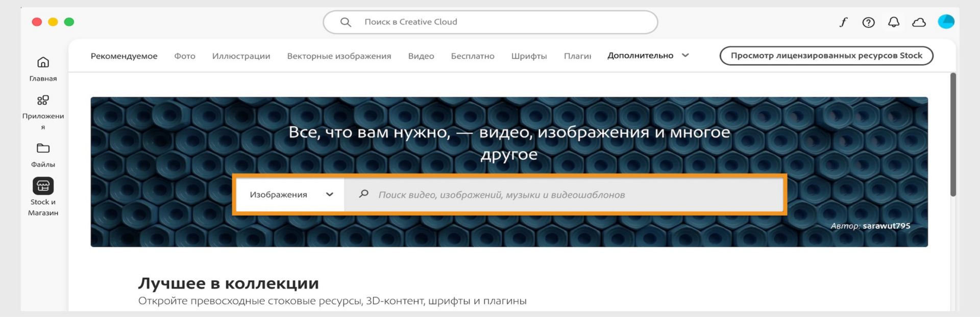Select the Stock и Магазин sidebar icon
This screenshot has height=317, width=980.
(x=43, y=186)
